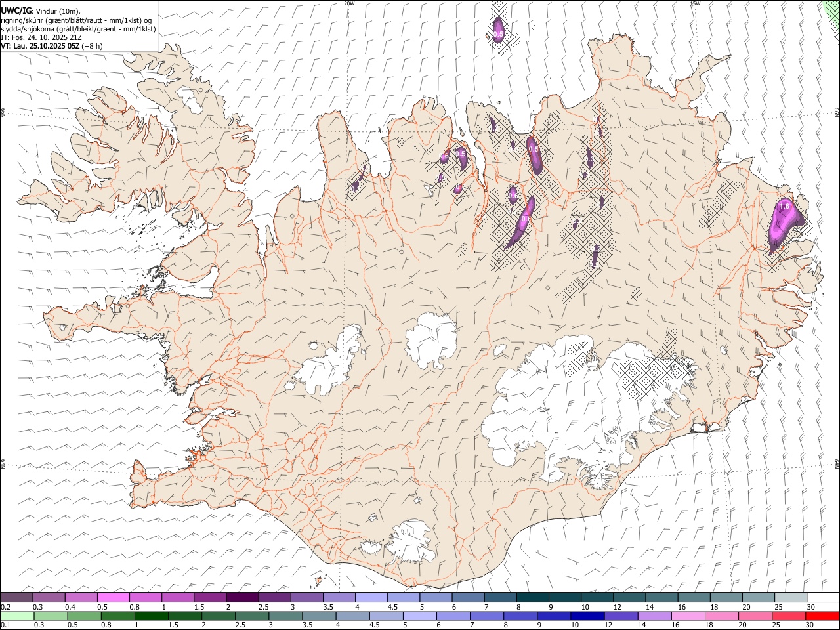Click the 'slydda/snjókoma' legend description line
The width and height of the screenshot is (840, 630).
[78, 29]
